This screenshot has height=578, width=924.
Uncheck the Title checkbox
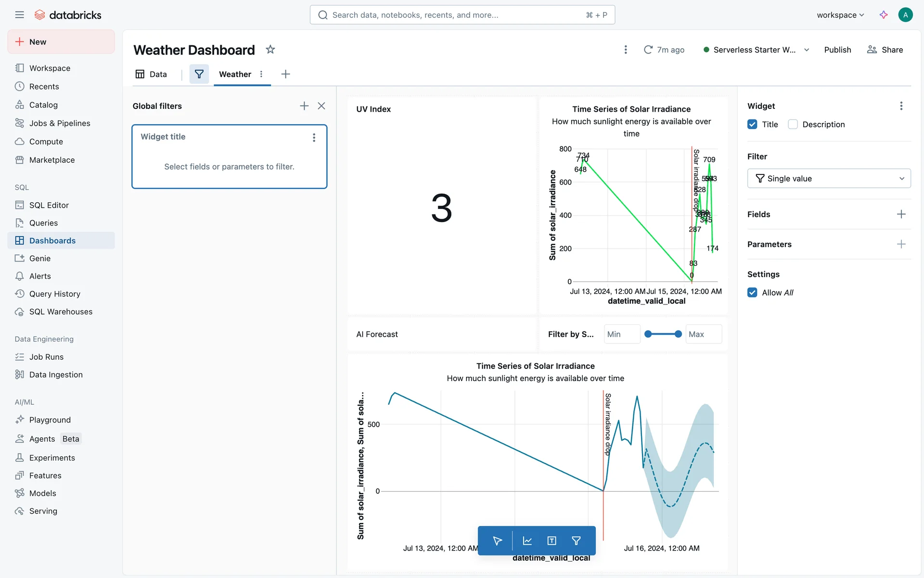point(752,124)
